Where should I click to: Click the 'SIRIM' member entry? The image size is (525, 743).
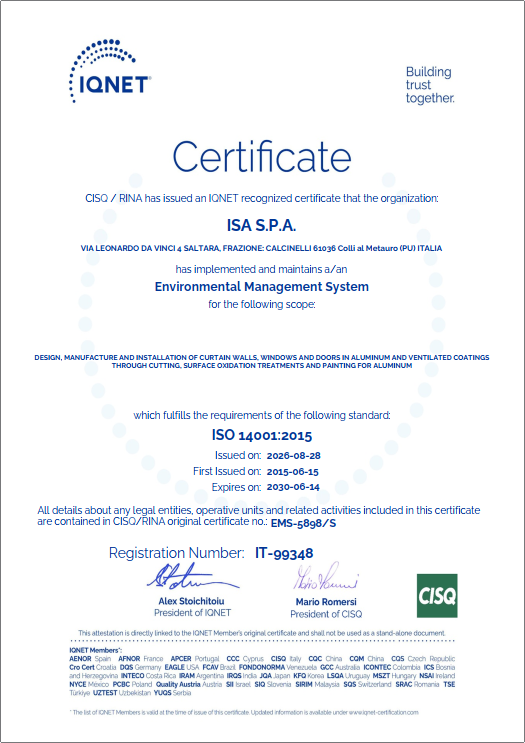(x=317, y=685)
